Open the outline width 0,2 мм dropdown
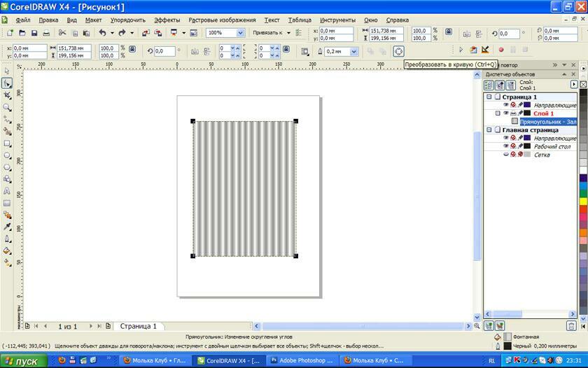 pyautogui.click(x=353, y=51)
